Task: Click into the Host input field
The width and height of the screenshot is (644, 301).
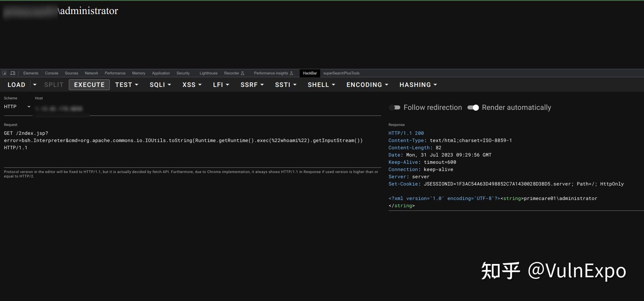Action: 208,109
